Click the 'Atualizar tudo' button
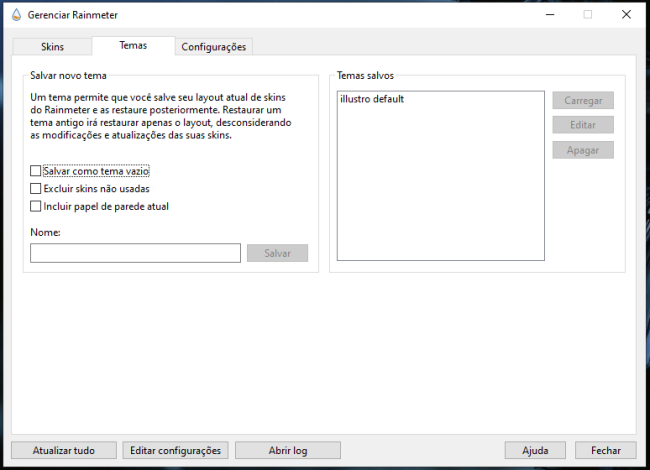 tap(64, 450)
